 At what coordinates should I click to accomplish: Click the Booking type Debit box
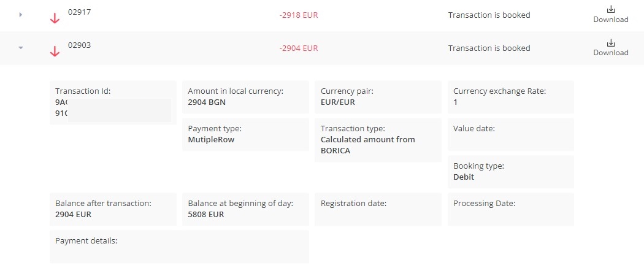click(x=510, y=172)
